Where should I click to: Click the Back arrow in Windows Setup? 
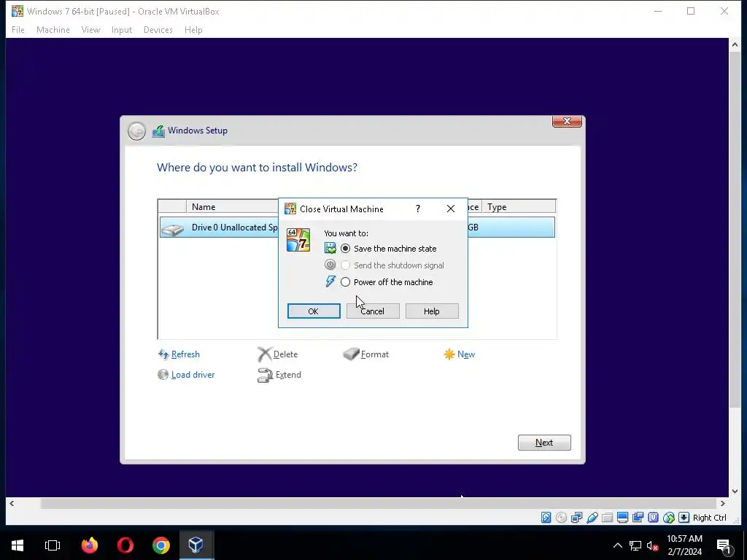pos(136,131)
